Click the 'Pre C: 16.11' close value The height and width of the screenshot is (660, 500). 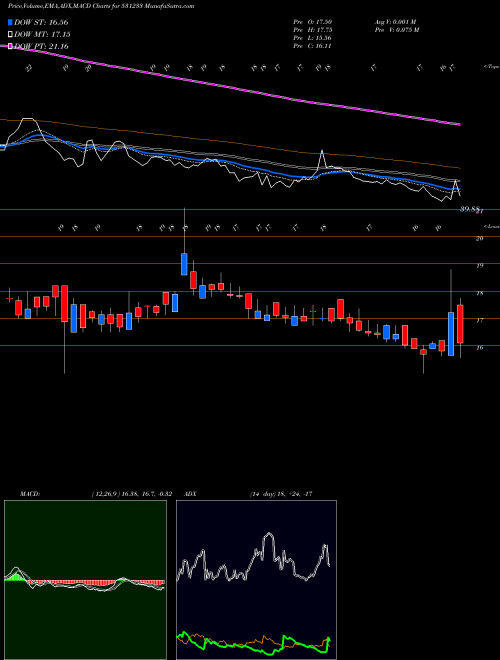313,46
